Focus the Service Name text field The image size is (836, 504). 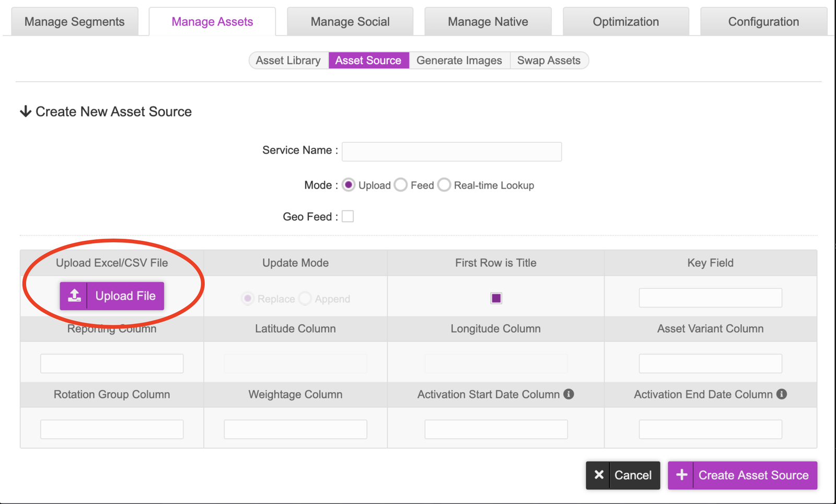[x=451, y=151]
